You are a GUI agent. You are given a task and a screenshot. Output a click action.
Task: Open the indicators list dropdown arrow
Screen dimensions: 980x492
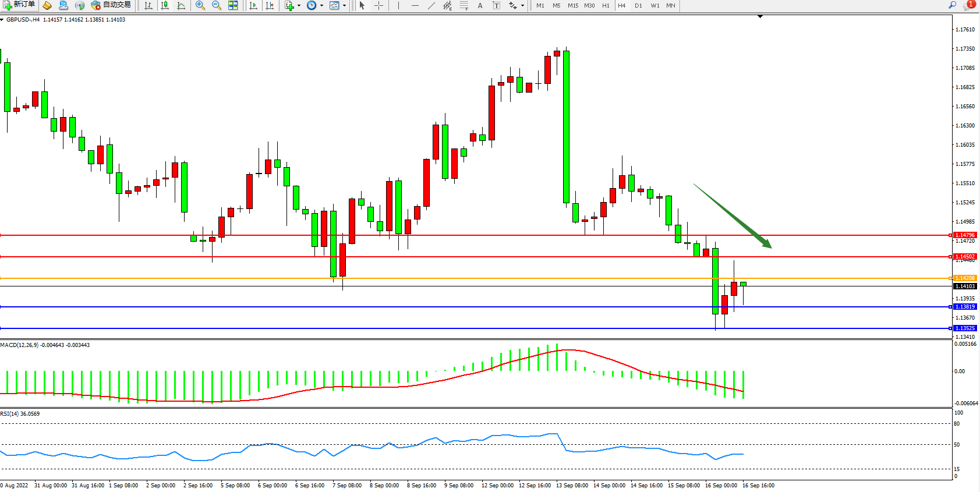[x=299, y=5]
